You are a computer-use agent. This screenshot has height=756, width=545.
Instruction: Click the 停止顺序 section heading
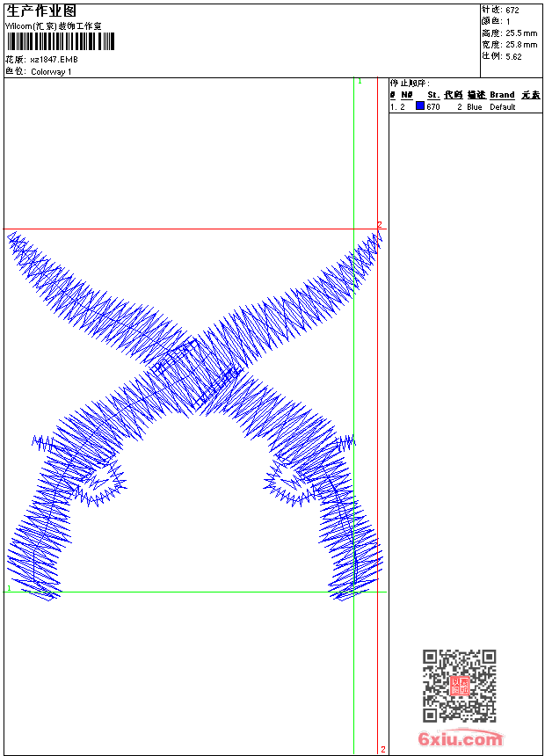pos(410,84)
